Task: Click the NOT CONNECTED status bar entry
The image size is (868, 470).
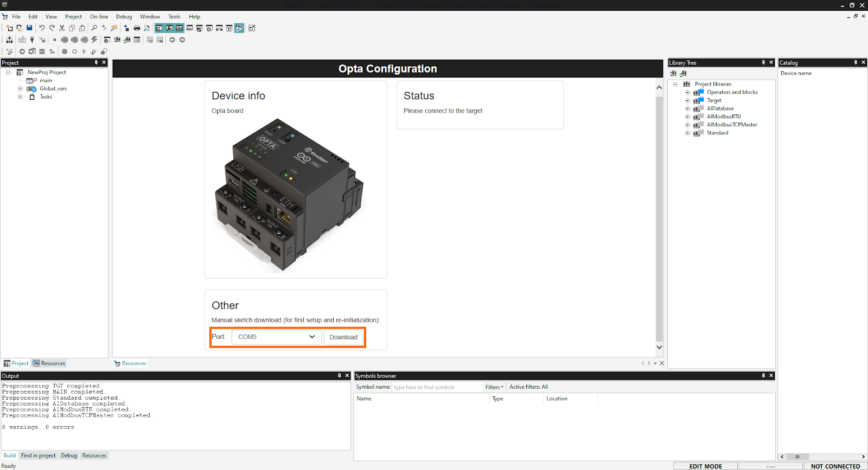Action: click(x=835, y=466)
